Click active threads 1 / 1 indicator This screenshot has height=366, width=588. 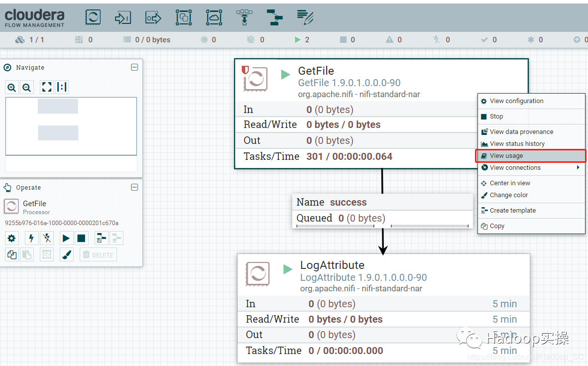click(x=30, y=40)
